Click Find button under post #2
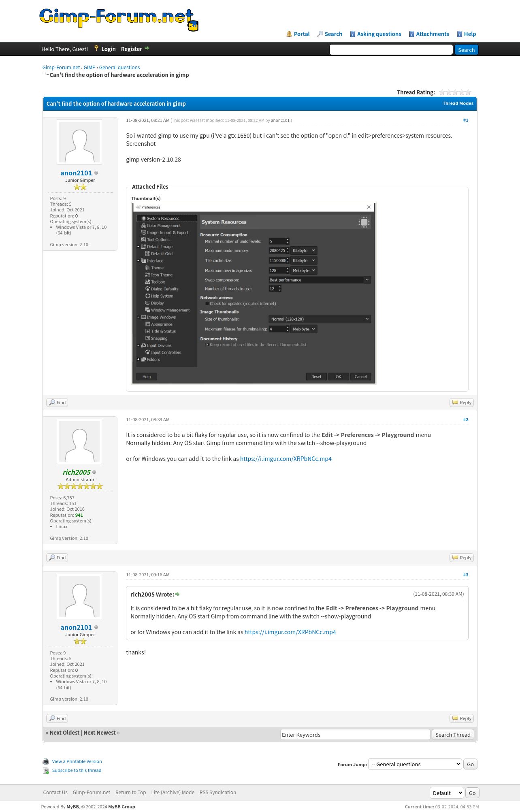Screen dimensions: 520x812 tap(57, 558)
